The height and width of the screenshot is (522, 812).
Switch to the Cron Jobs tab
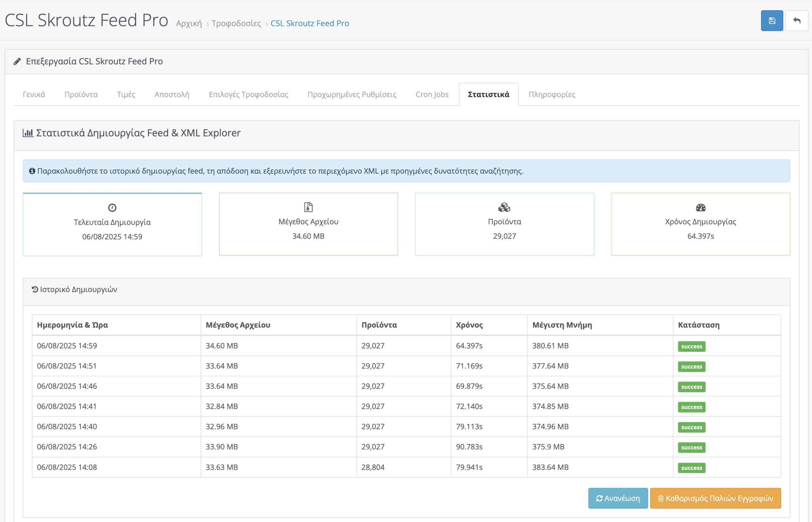coord(432,94)
